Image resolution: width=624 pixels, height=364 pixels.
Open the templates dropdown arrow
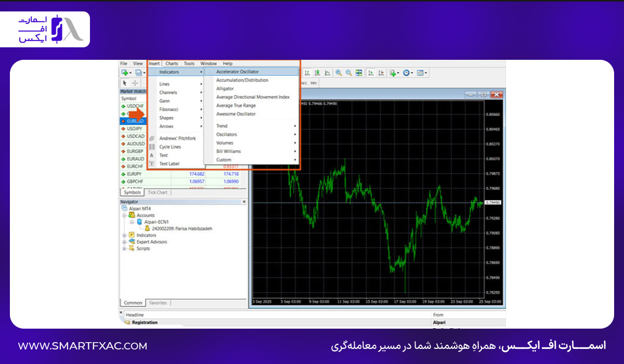[426, 73]
